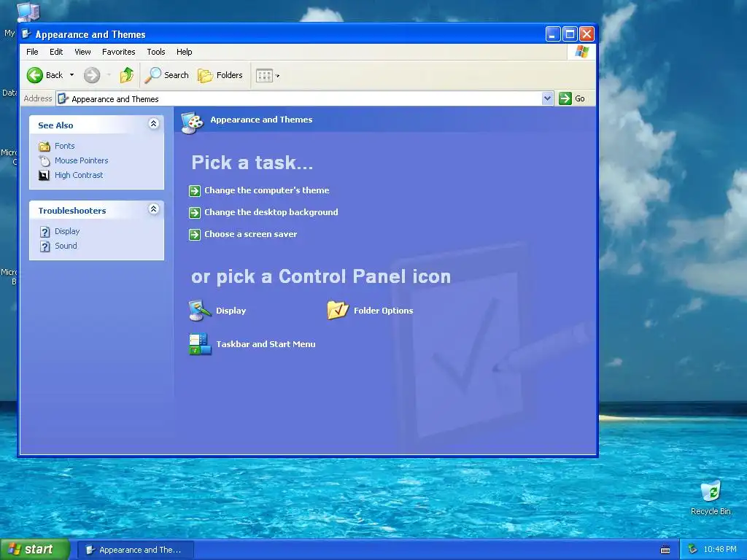Click the Windows flag logo in menu bar
The width and height of the screenshot is (747, 560).
pyautogui.click(x=581, y=52)
